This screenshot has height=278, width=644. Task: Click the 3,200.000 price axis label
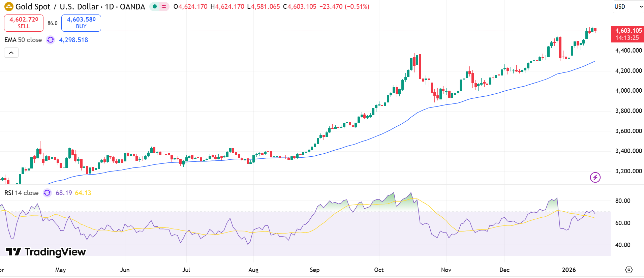click(x=628, y=171)
